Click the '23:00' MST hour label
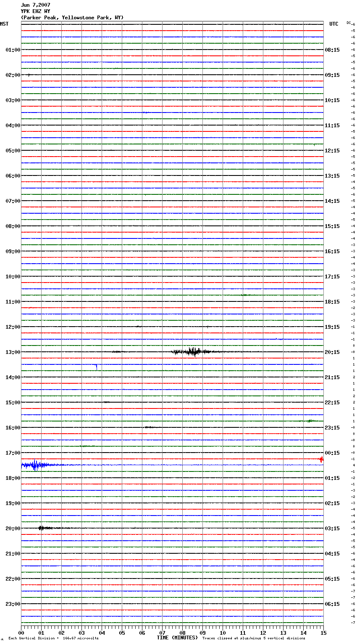Viewport: 357px width, 644px height. (x=13, y=604)
